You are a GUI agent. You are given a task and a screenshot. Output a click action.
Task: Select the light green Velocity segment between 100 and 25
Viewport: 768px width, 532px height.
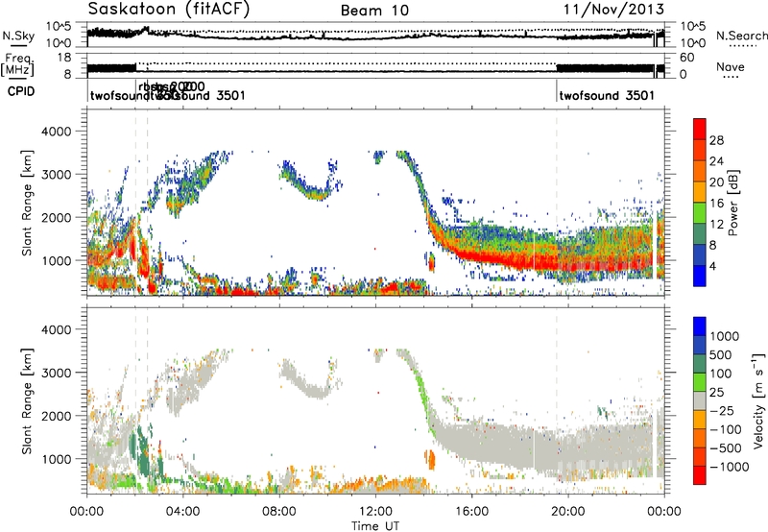[700, 382]
